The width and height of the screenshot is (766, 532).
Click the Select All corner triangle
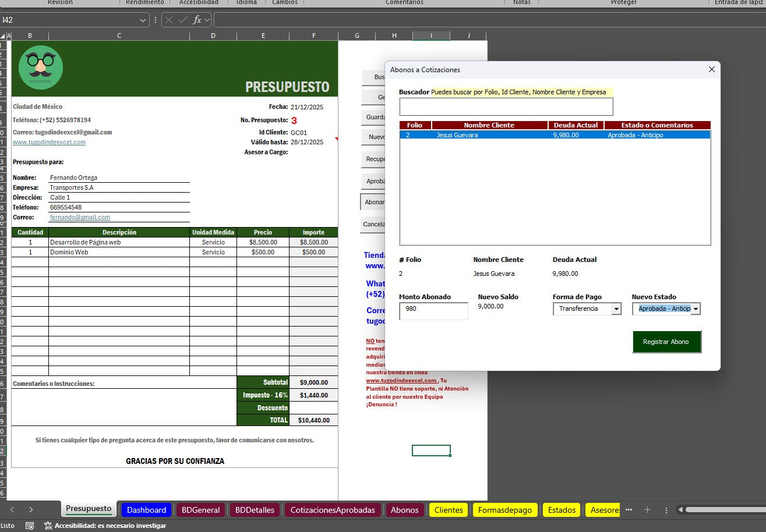pos(3,36)
